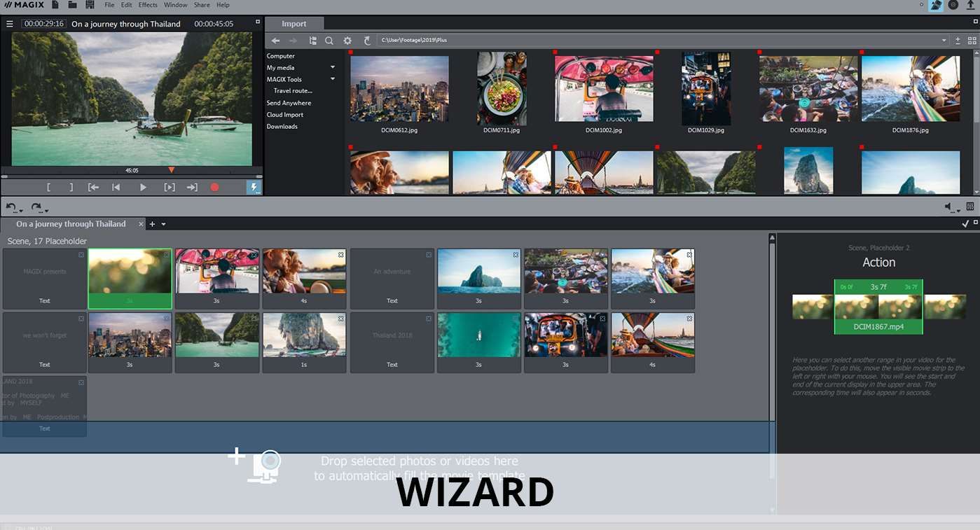The image size is (980, 530).
Task: Redo the last undone action
Action: click(x=36, y=208)
